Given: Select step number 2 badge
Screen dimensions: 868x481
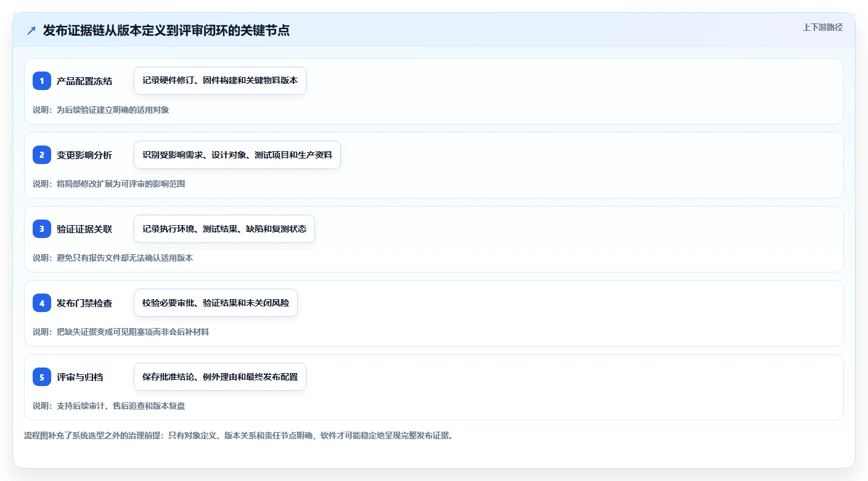Looking at the screenshot, I should (42, 155).
